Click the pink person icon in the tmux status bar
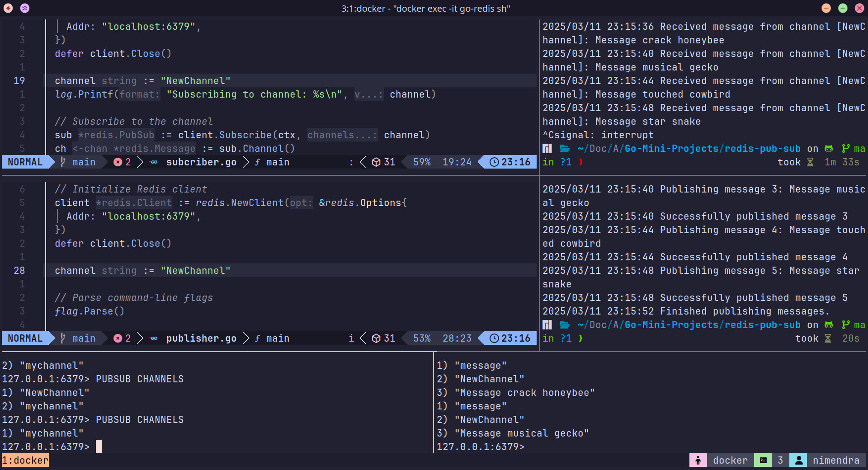Screen dimensions: 868x470 [x=698, y=460]
